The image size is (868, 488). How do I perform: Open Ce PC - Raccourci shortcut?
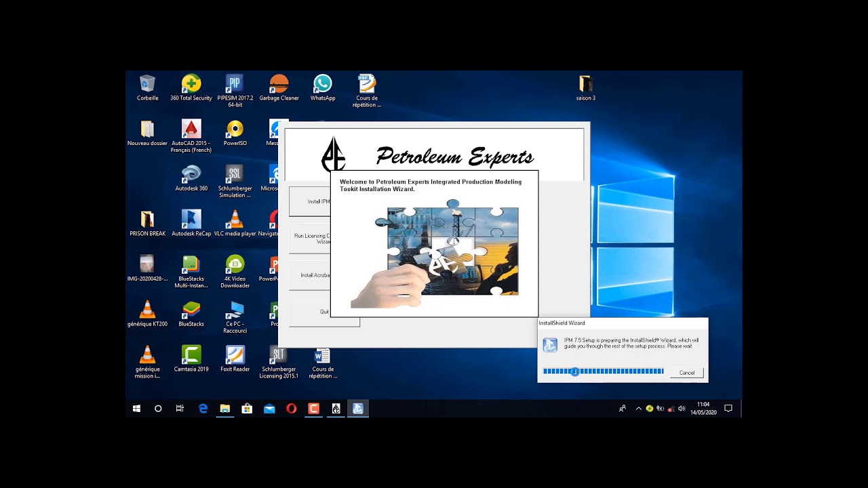pos(235,317)
